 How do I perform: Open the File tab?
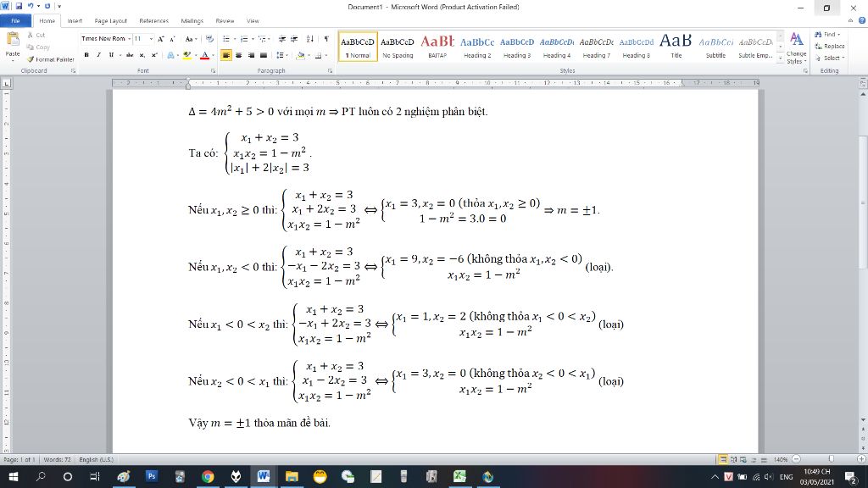pyautogui.click(x=15, y=21)
